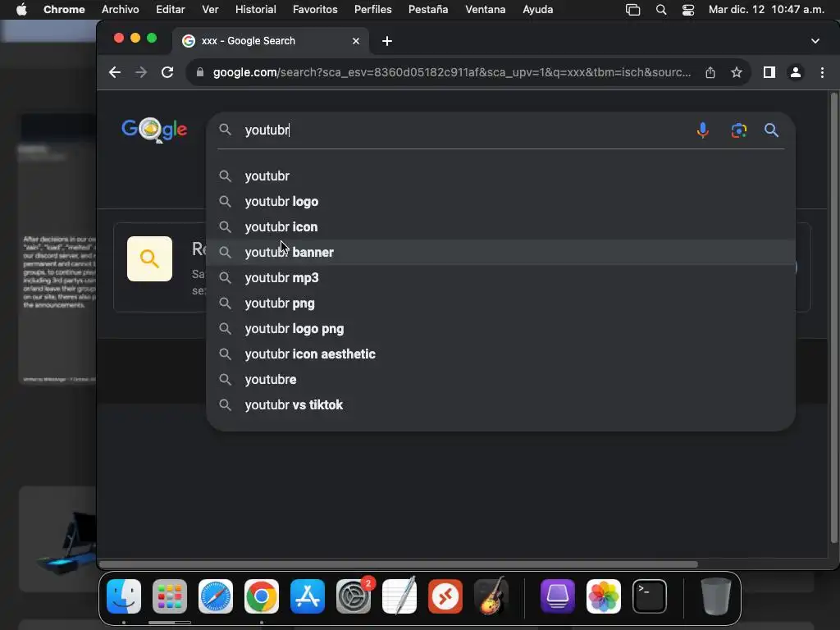Open Control Center from menu bar
The image size is (840, 630).
tap(688, 10)
